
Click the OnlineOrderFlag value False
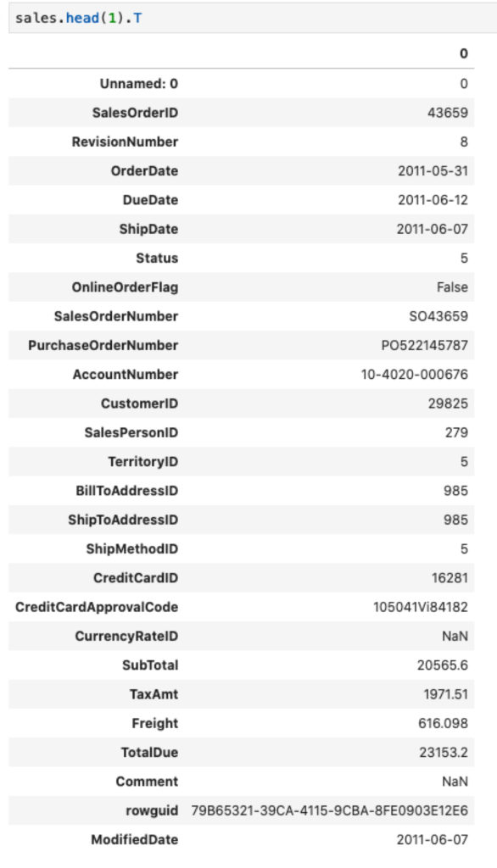click(x=452, y=287)
